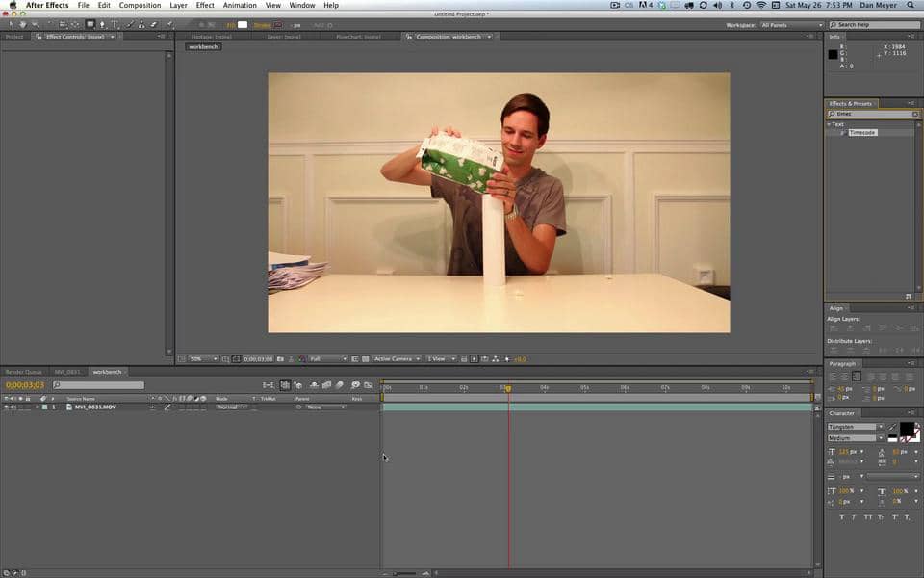Take a snapshot with the camera icon
This screenshot has width=924, height=578.
[280, 358]
